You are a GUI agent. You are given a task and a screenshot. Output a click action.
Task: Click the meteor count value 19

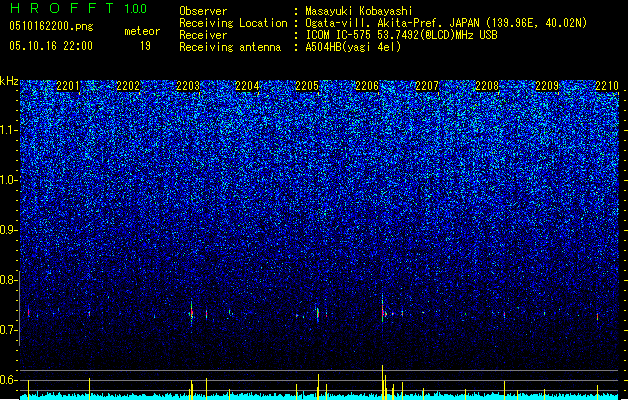[x=145, y=46]
